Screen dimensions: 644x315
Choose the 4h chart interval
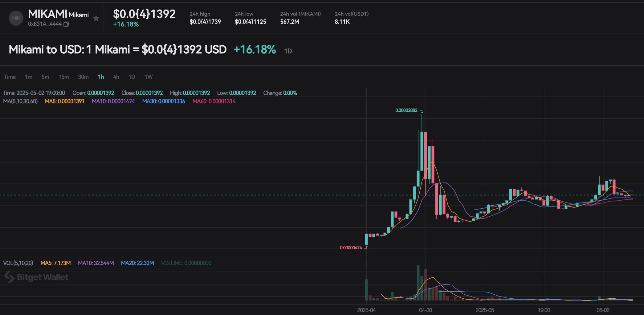point(116,77)
